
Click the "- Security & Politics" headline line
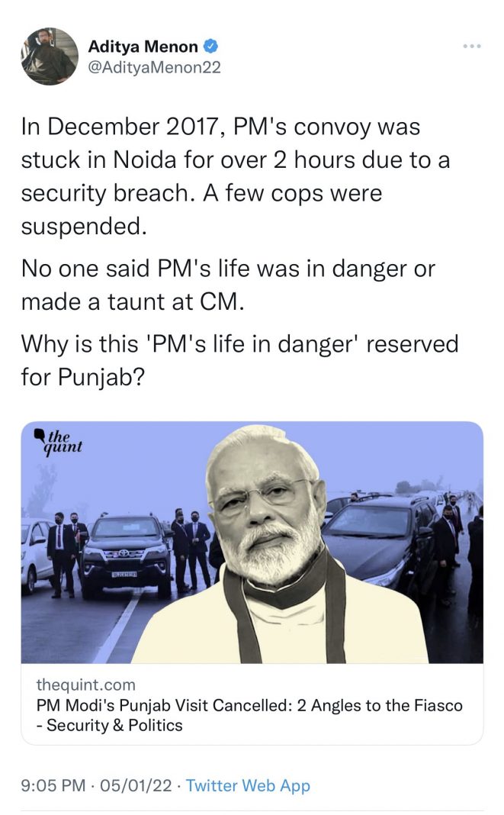(x=110, y=725)
